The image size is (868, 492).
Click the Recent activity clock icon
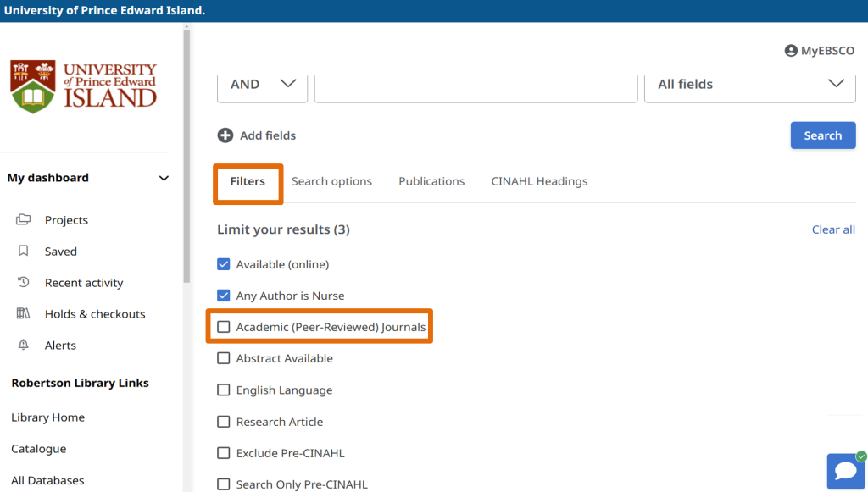click(x=24, y=283)
